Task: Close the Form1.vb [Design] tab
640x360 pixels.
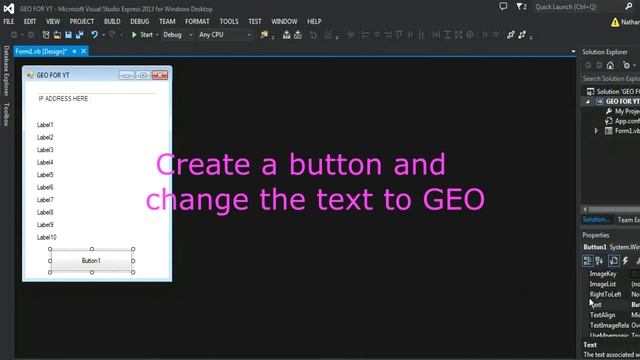Action: (84, 51)
